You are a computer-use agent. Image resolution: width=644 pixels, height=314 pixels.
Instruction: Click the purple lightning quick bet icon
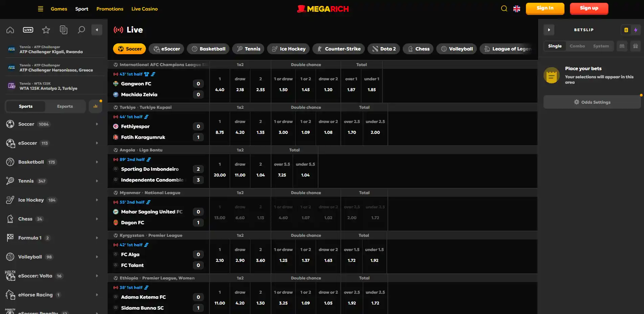click(x=636, y=30)
